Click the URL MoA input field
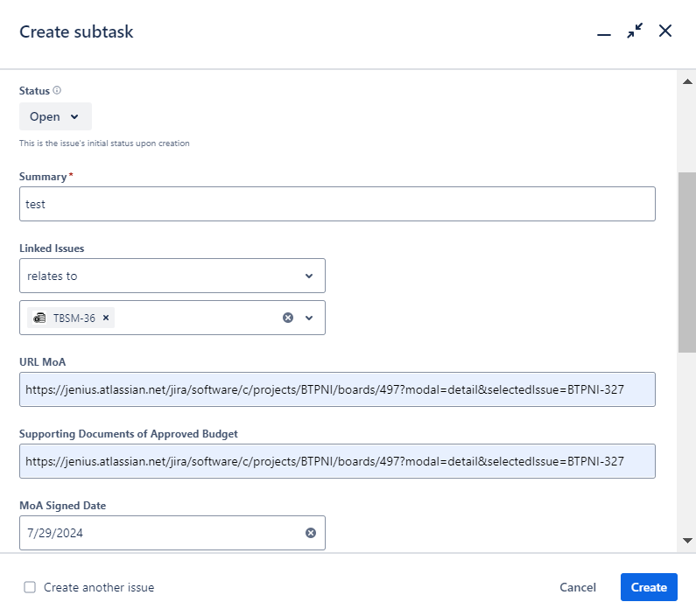The width and height of the screenshot is (696, 616). click(337, 389)
